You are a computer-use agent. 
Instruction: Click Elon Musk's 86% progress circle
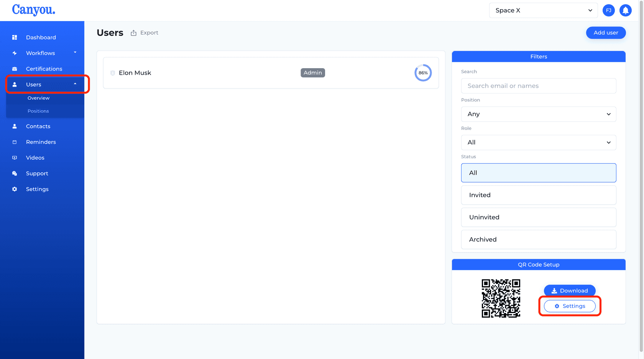click(423, 73)
